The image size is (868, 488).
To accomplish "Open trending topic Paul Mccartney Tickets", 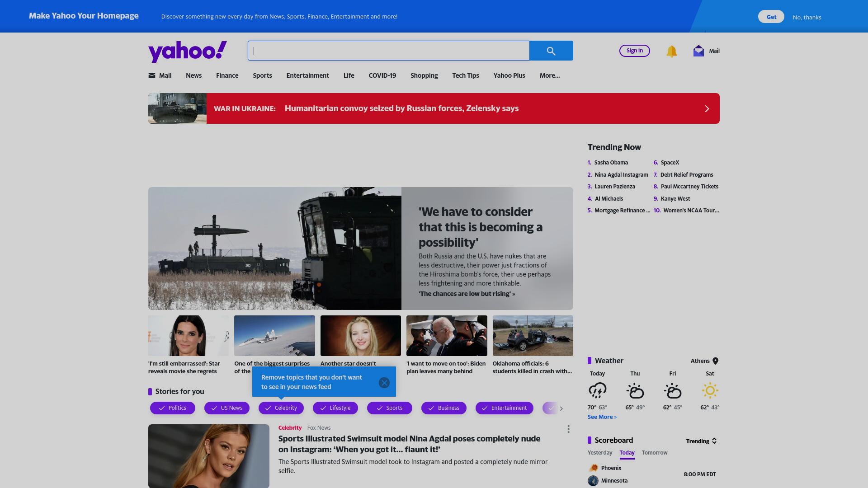I will click(x=689, y=187).
